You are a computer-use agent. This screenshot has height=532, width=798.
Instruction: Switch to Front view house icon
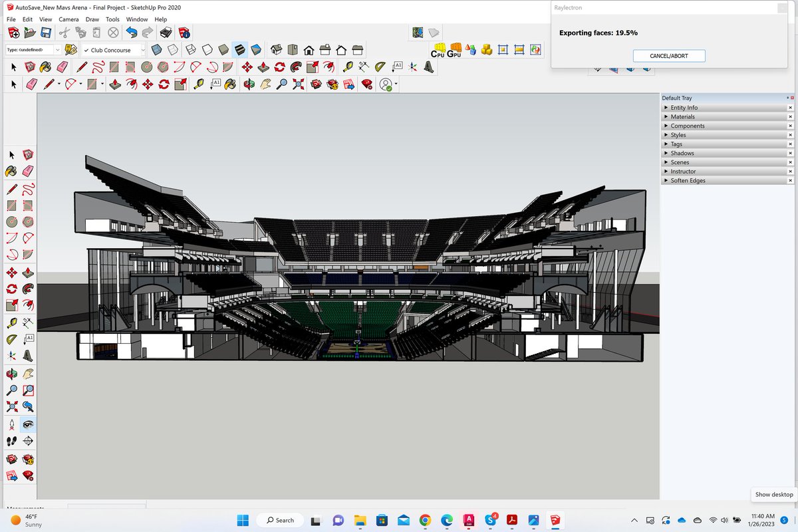[x=309, y=50]
